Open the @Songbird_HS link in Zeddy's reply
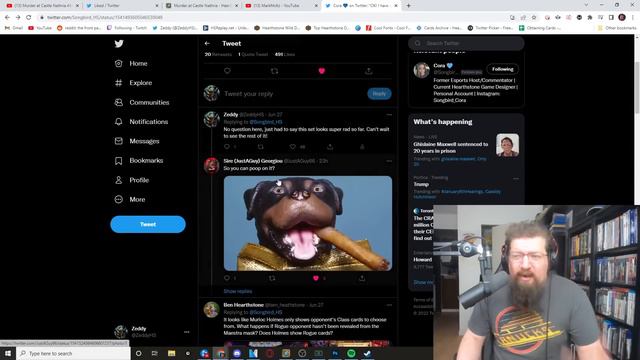 pyautogui.click(x=266, y=122)
